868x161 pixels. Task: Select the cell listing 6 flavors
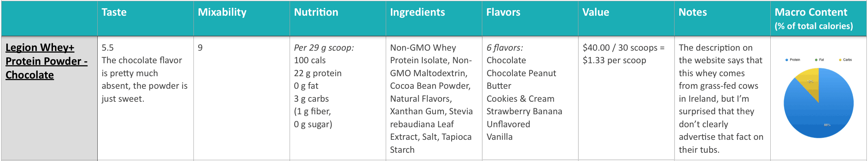[530, 98]
